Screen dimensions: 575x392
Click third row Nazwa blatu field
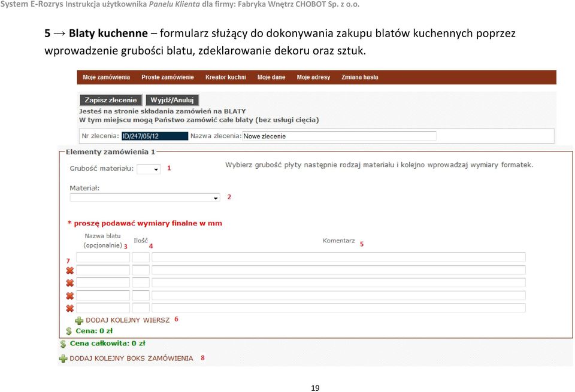(102, 282)
